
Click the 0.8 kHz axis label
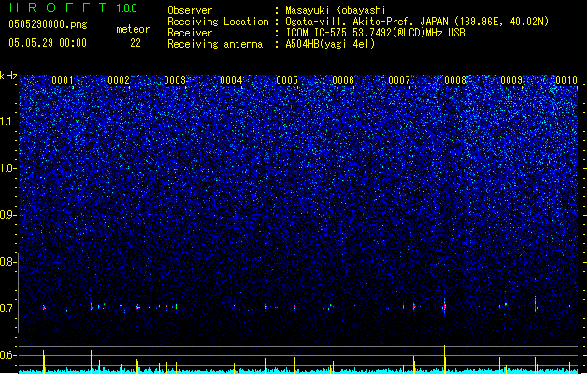[7, 262]
